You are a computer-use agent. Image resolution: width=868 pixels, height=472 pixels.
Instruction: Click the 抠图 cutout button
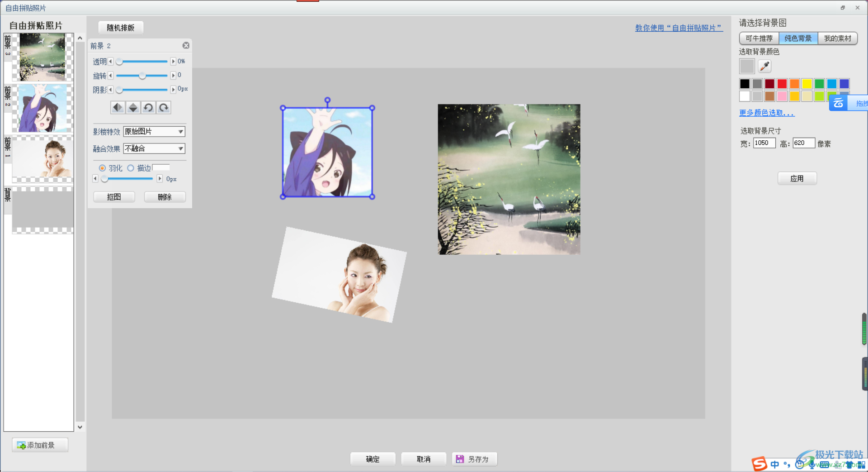coord(114,197)
